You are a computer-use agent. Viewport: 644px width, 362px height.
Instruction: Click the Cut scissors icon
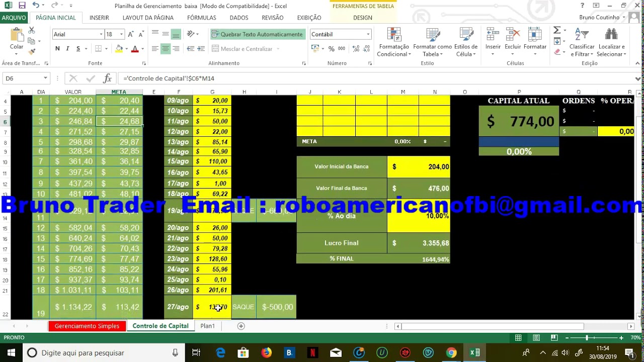tap(32, 31)
